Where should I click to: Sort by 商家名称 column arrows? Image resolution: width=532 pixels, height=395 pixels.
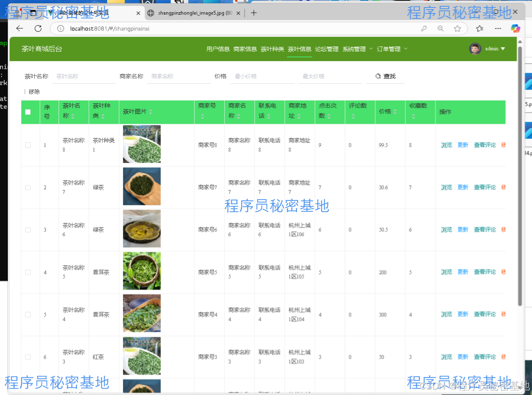coord(238,115)
